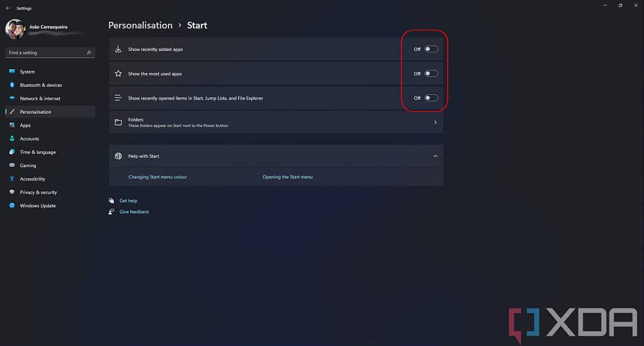Click the globe icon beside Help with Start
This screenshot has height=346, width=644.
pos(118,156)
